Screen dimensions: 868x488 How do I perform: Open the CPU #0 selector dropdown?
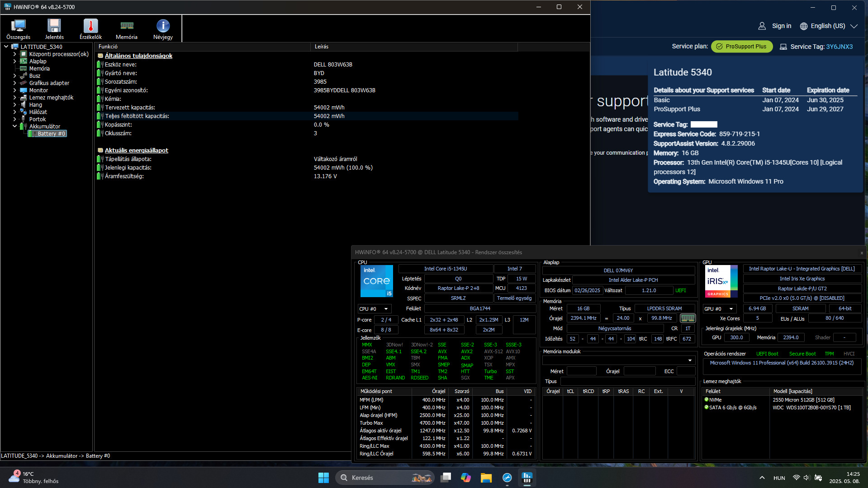[375, 309]
